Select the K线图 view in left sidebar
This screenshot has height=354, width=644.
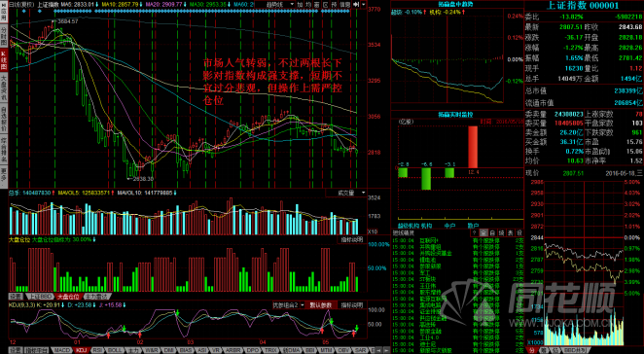[4, 60]
